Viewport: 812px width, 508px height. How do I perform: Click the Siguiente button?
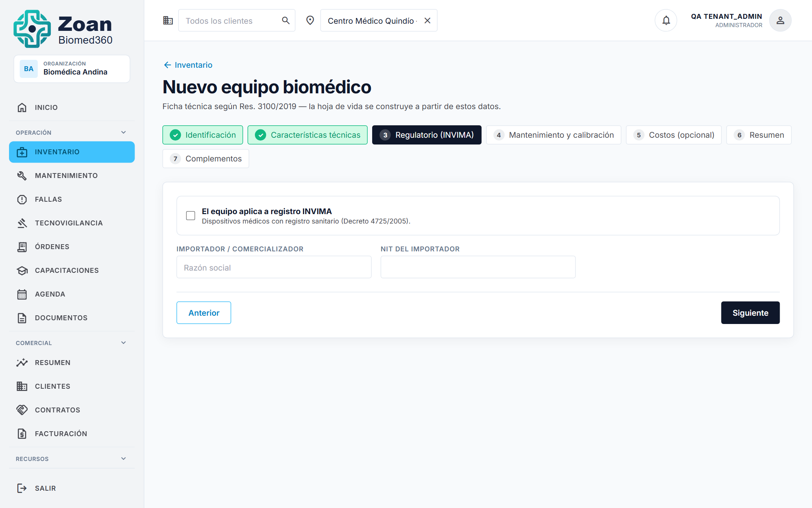[750, 313]
